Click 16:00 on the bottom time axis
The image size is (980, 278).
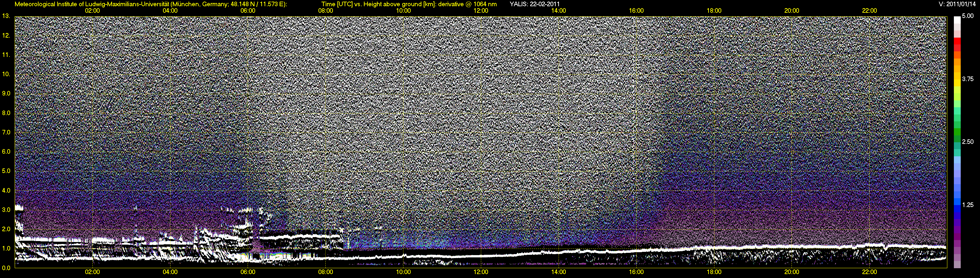point(636,272)
